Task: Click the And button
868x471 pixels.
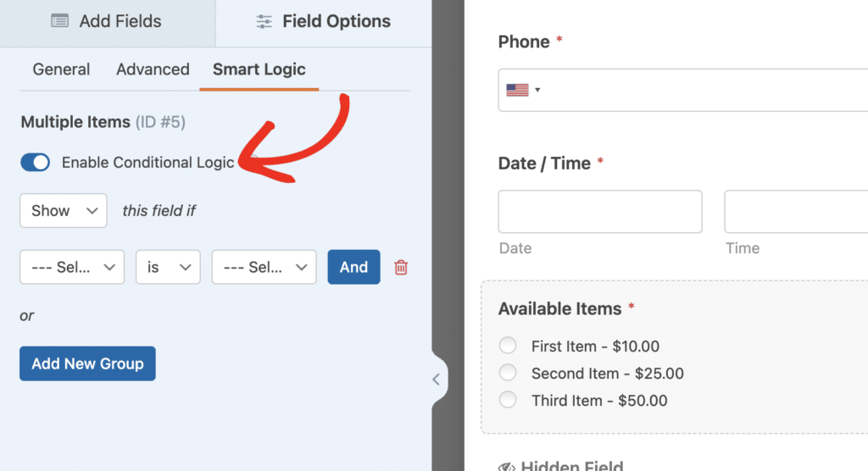Action: (x=353, y=267)
